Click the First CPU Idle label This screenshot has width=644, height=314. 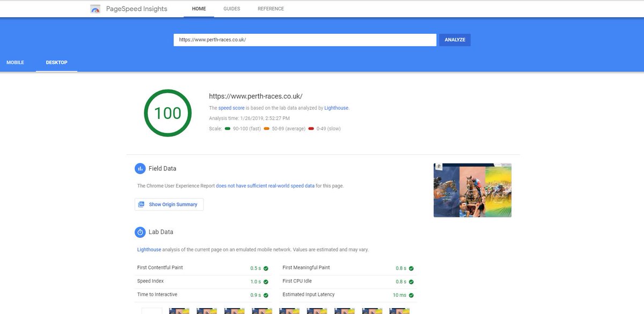click(297, 281)
